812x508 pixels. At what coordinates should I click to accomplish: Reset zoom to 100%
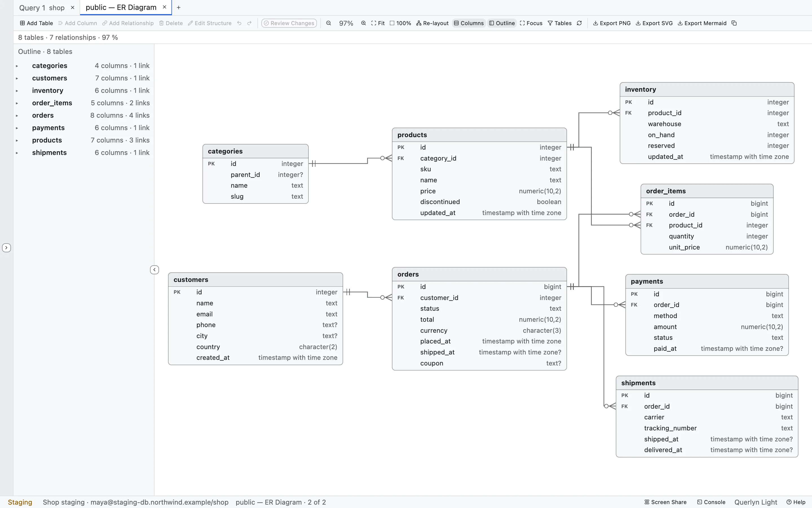click(x=400, y=23)
